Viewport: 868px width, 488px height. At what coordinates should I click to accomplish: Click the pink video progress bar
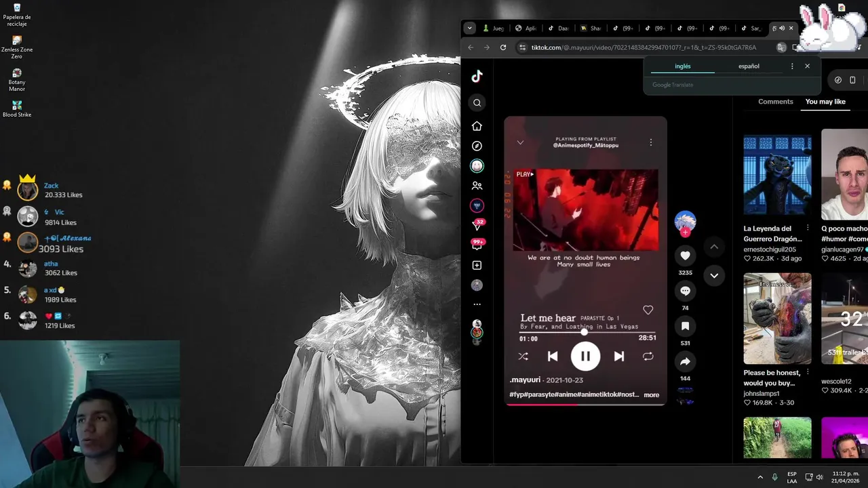tap(585, 404)
